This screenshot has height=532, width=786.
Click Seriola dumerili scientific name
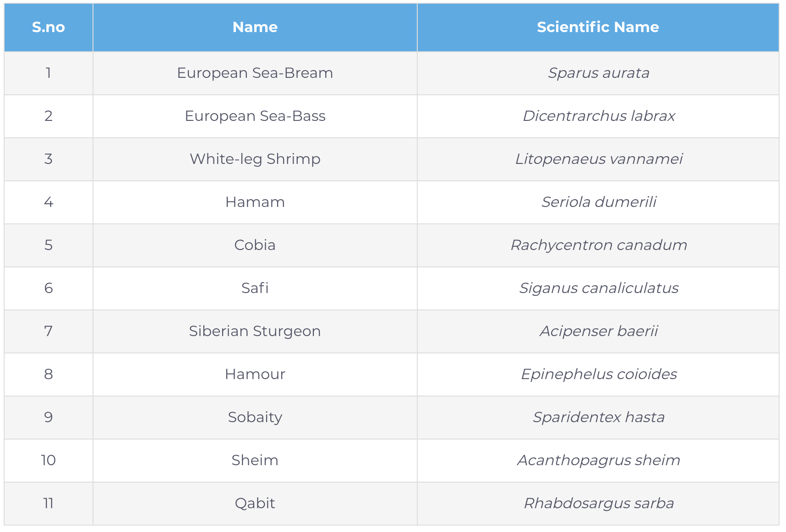[x=599, y=202]
